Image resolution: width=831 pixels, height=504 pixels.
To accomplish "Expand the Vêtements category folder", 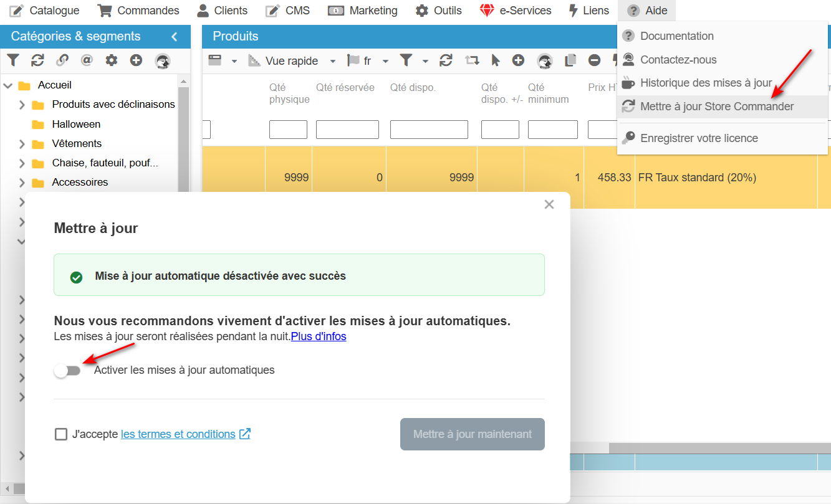I will point(22,144).
